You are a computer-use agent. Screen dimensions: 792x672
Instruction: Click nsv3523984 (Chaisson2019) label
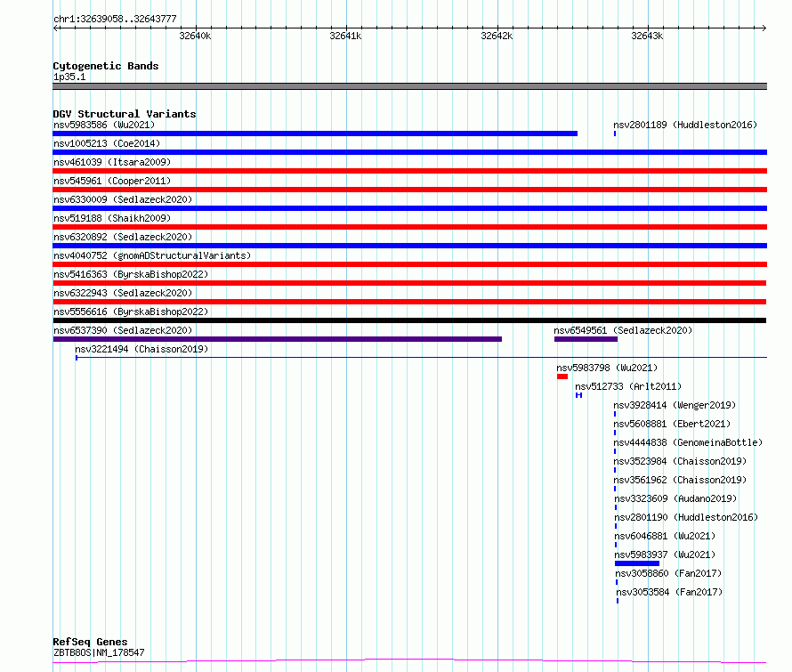pyautogui.click(x=680, y=461)
